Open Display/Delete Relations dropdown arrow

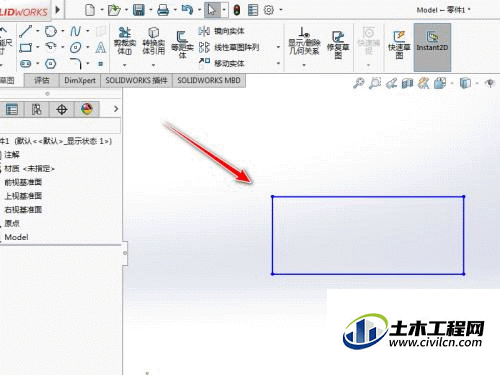point(304,65)
